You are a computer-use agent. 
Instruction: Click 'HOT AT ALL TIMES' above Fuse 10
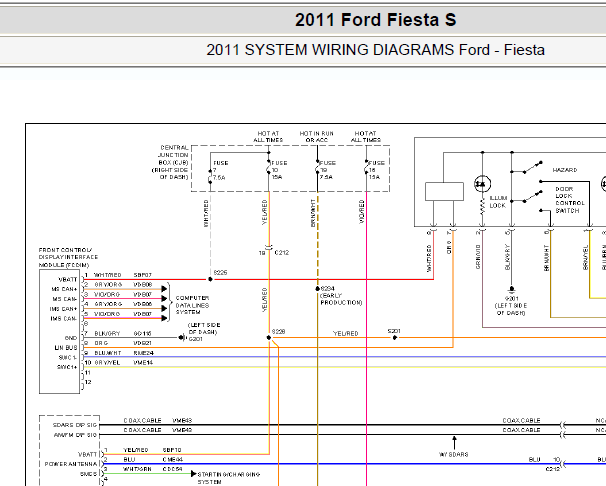[x=268, y=136]
